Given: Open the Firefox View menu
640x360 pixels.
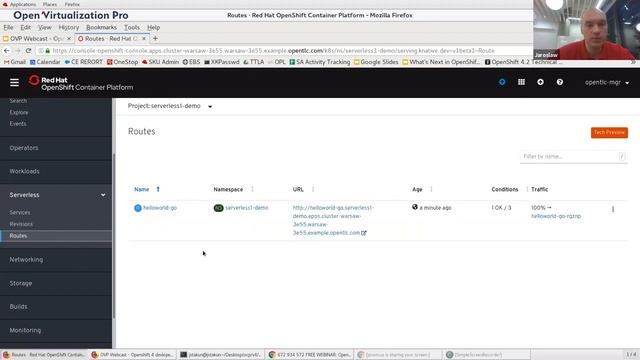Looking at the screenshot, I should (44, 27).
